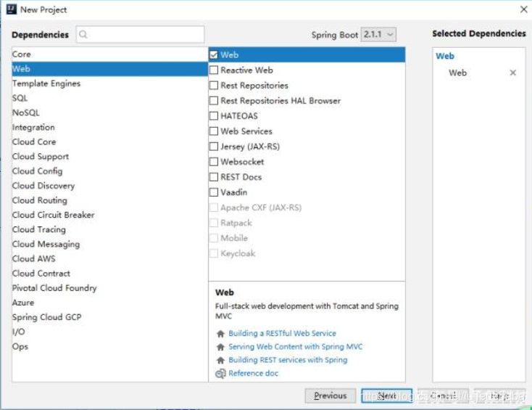Select the Cloud Tracing category
The width and height of the screenshot is (532, 410).
[110, 229]
